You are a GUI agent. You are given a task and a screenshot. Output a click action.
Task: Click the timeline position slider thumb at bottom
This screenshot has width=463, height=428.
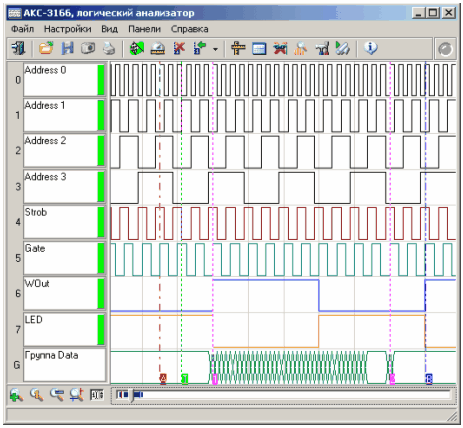coord(132,396)
